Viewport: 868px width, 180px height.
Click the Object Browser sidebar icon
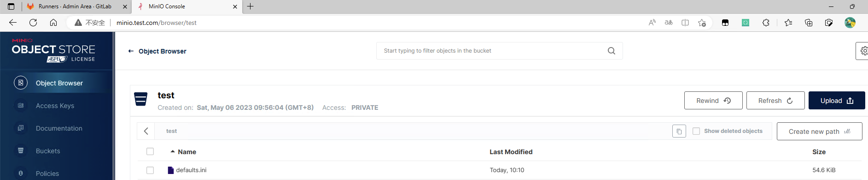pos(21,83)
